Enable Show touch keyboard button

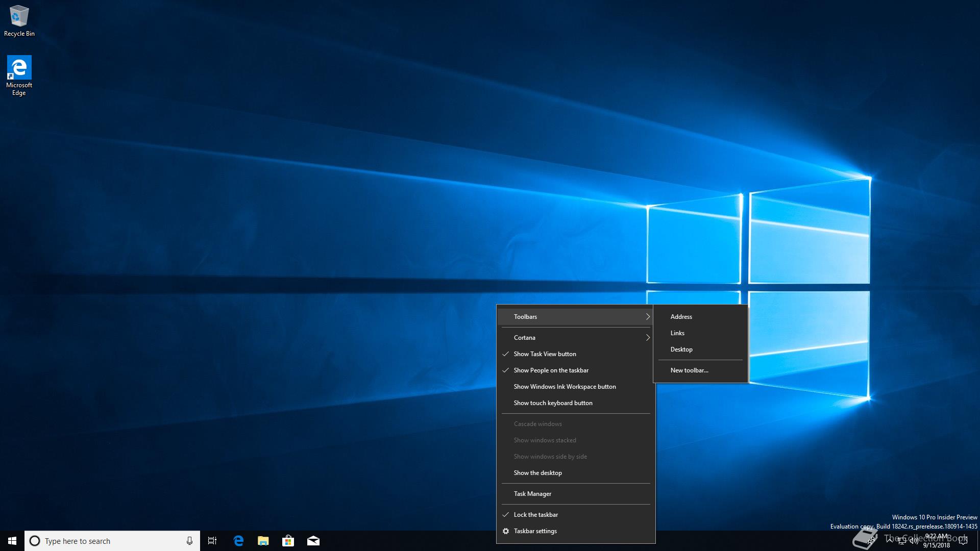(x=576, y=403)
